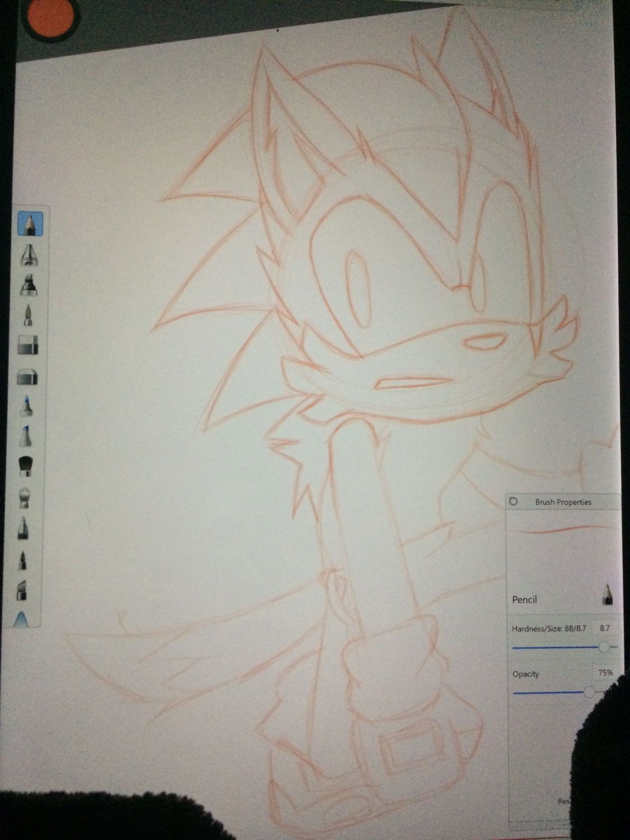Pick the upper blue-tipped marker brush
The height and width of the screenshot is (840, 630).
coord(26,405)
